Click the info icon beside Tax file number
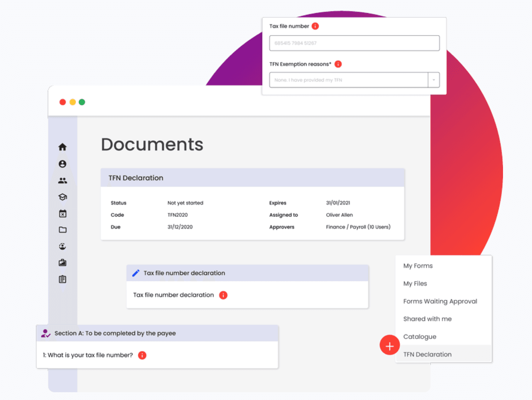This screenshot has height=400, width=532. point(315,26)
